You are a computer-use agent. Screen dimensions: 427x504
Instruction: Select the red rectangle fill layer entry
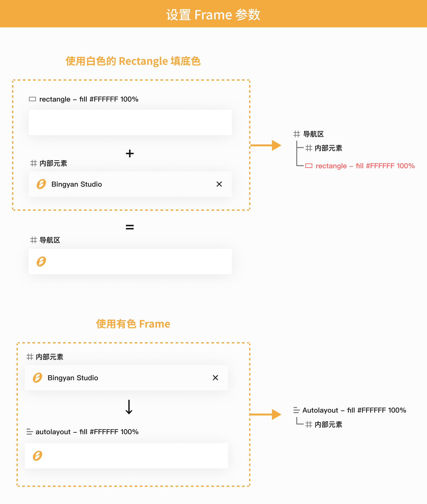pyautogui.click(x=365, y=166)
